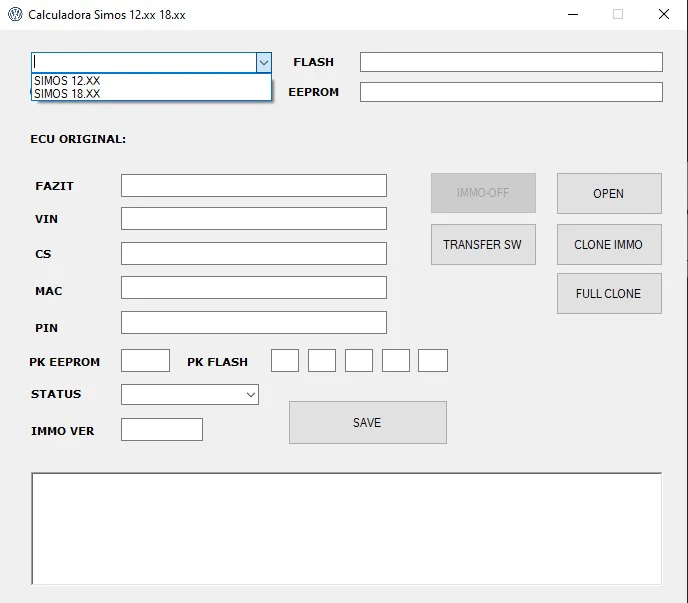Click the PK EEPROM input box
688x603 pixels.
[x=145, y=361]
